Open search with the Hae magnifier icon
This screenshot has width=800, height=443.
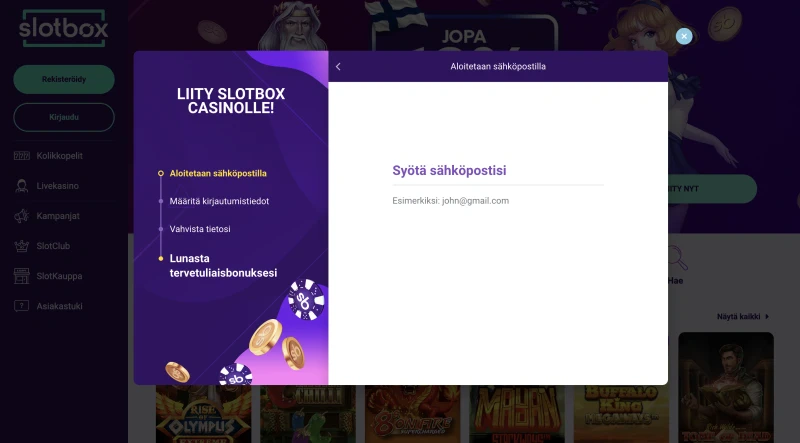(676, 259)
